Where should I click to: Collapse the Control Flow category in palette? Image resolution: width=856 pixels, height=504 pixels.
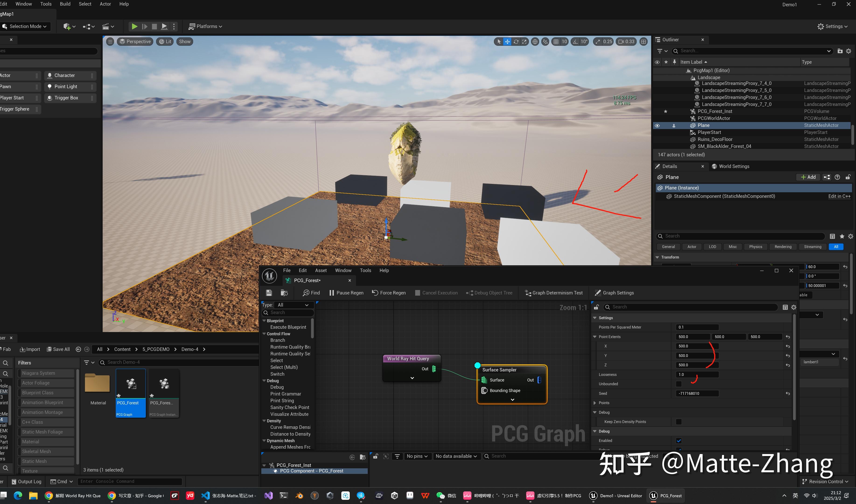[264, 334]
